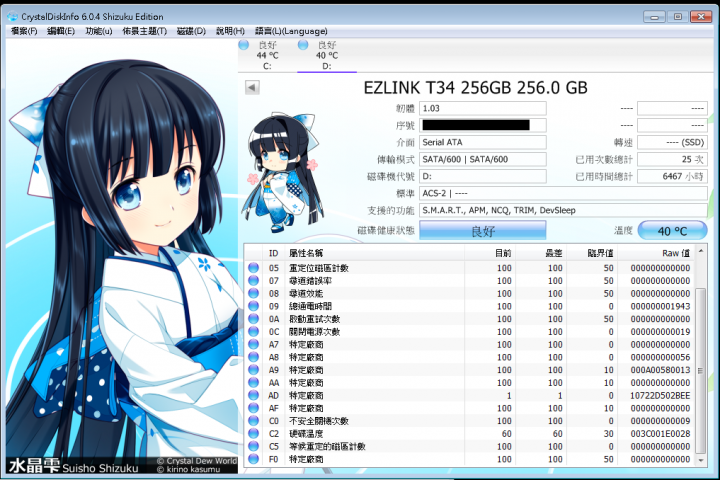720x480 pixels.
Task: Click status orb of attribute 05
Action: click(253, 268)
